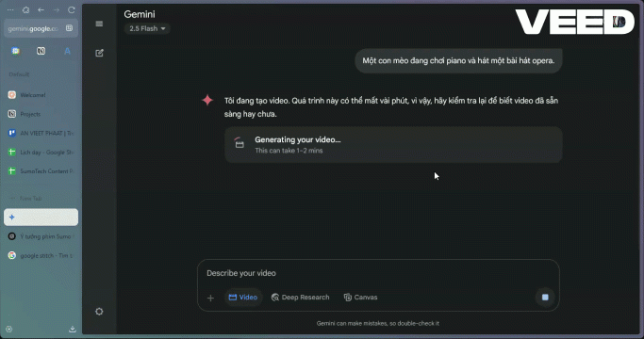Open downloads icon at sidebar bottom
This screenshot has height=339, width=644.
[x=73, y=330]
